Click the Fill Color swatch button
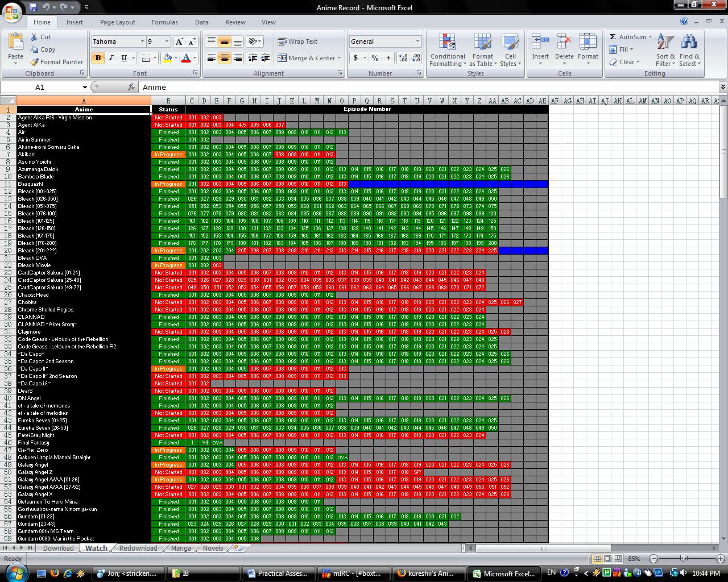Screen dimensions: 728x582 pos(167,58)
